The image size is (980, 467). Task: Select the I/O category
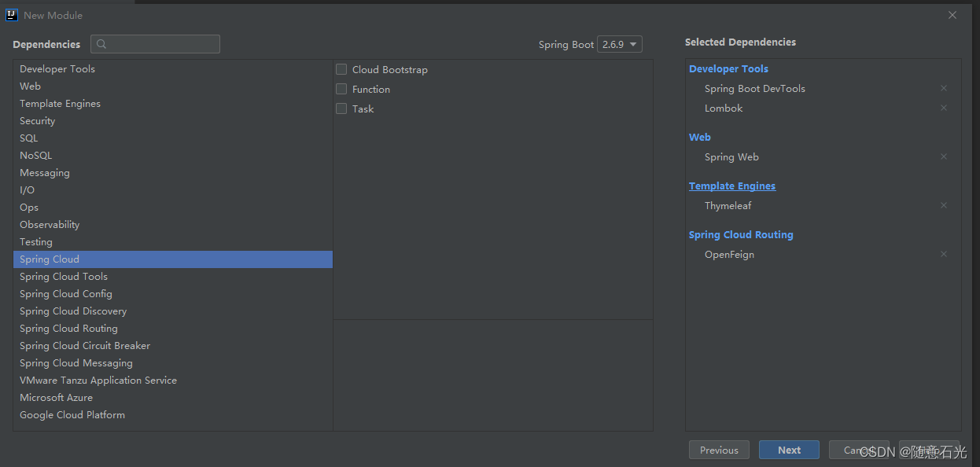(173, 190)
